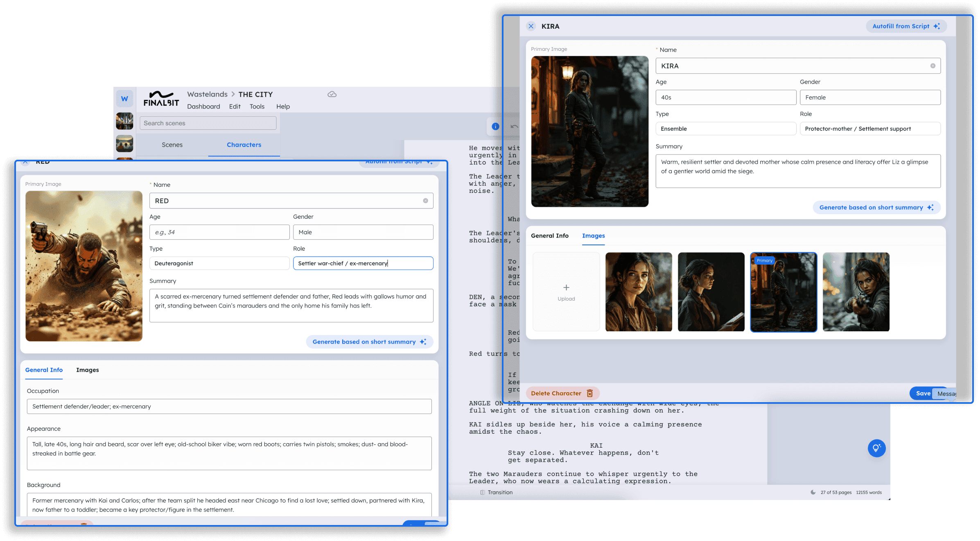Open the Tools menu

257,106
